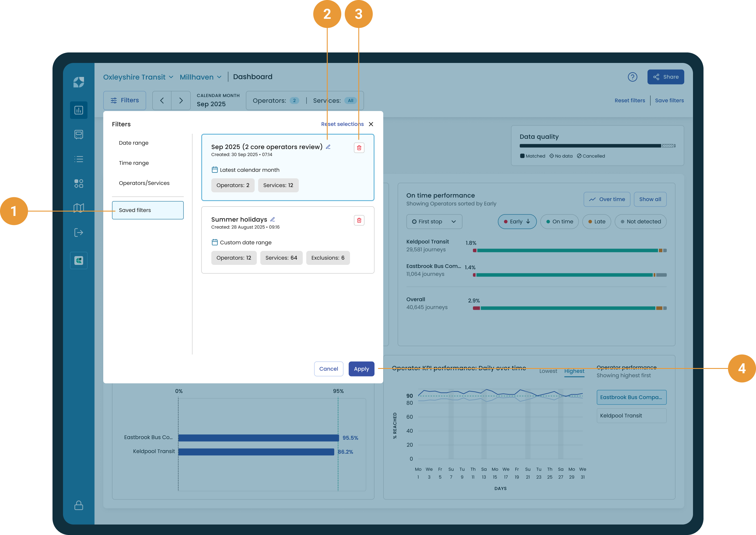
Task: Click the lock icon in sidebar
Action: pyautogui.click(x=78, y=505)
